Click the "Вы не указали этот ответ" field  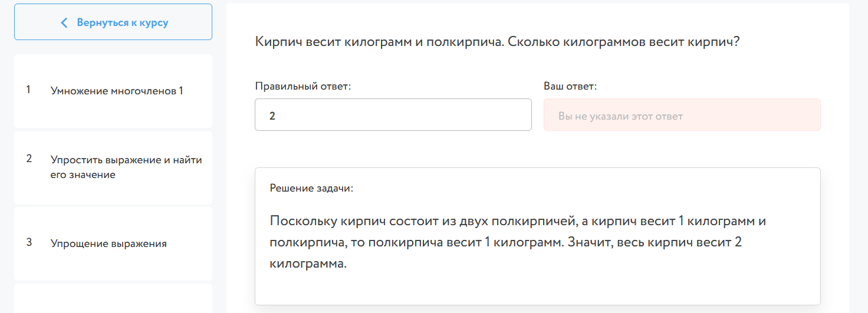[x=681, y=115]
